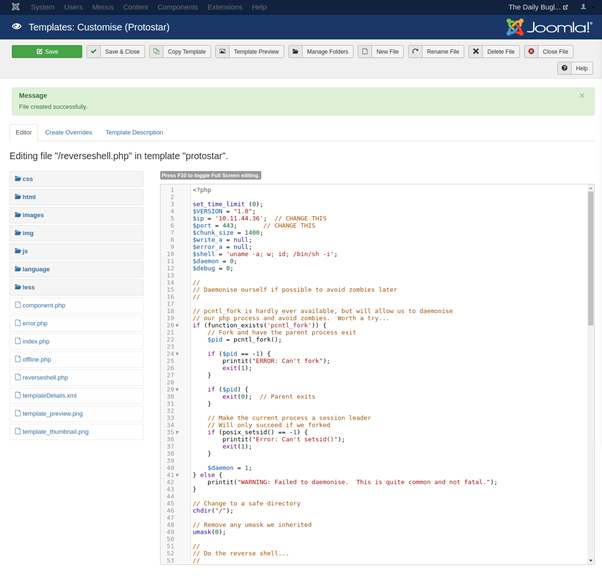602x582 pixels.
Task: Open the Users menu
Action: click(x=73, y=7)
